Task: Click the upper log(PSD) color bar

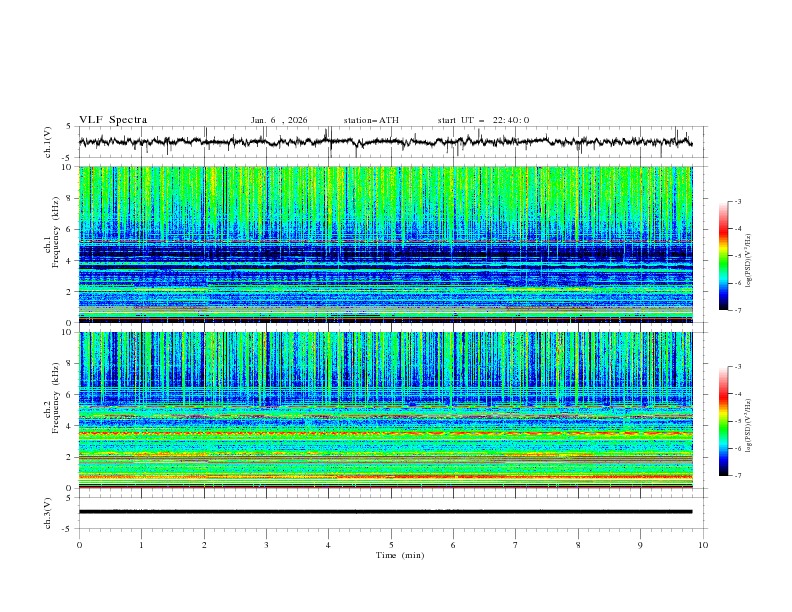Action: [x=724, y=256]
